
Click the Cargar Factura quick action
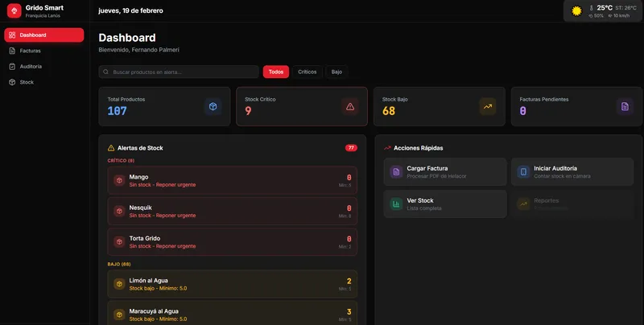(445, 172)
